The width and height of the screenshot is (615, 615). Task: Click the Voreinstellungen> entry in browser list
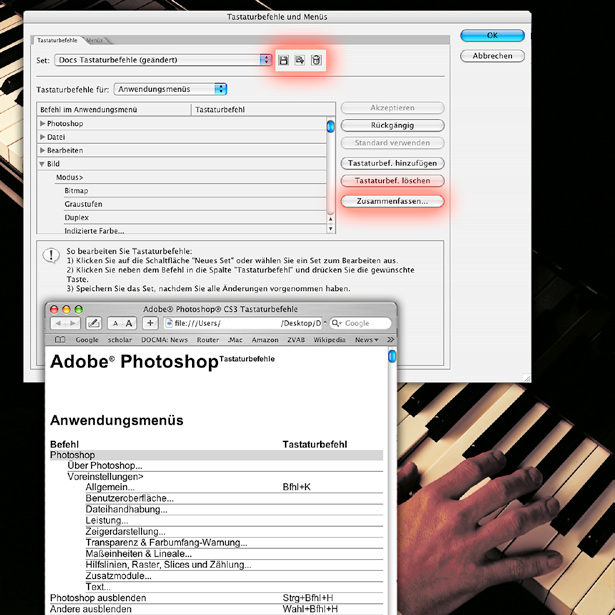click(105, 477)
